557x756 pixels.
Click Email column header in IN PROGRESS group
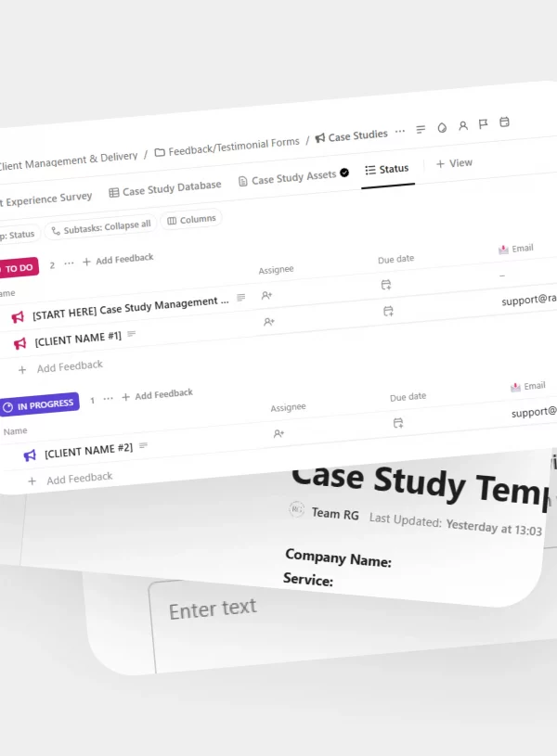pyautogui.click(x=528, y=386)
